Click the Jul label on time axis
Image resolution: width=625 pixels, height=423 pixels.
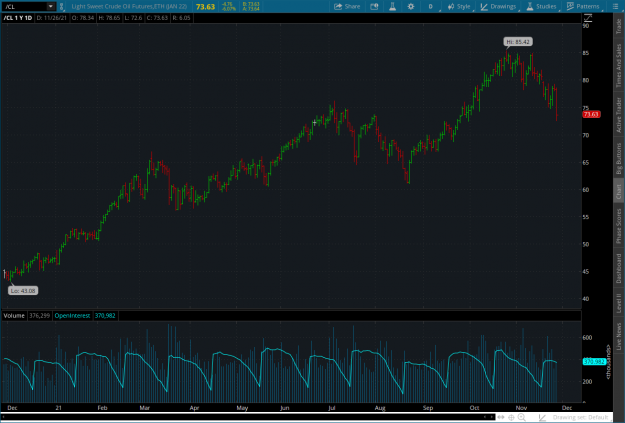(x=332, y=408)
